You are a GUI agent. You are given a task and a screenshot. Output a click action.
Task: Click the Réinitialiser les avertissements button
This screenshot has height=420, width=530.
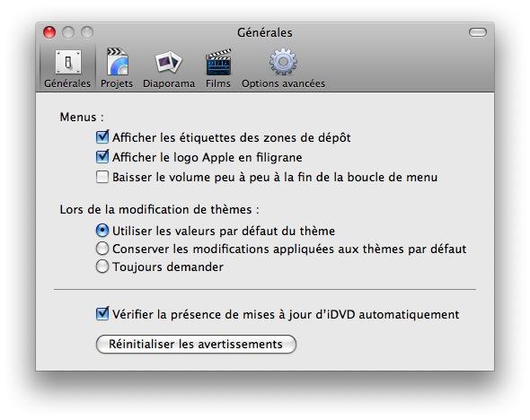(x=196, y=344)
